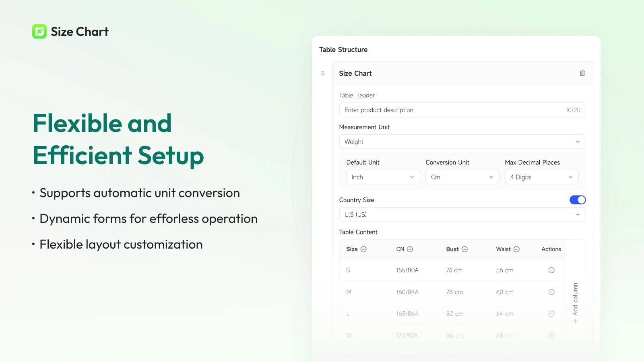Delete row XL with its minus icon

[x=551, y=335]
